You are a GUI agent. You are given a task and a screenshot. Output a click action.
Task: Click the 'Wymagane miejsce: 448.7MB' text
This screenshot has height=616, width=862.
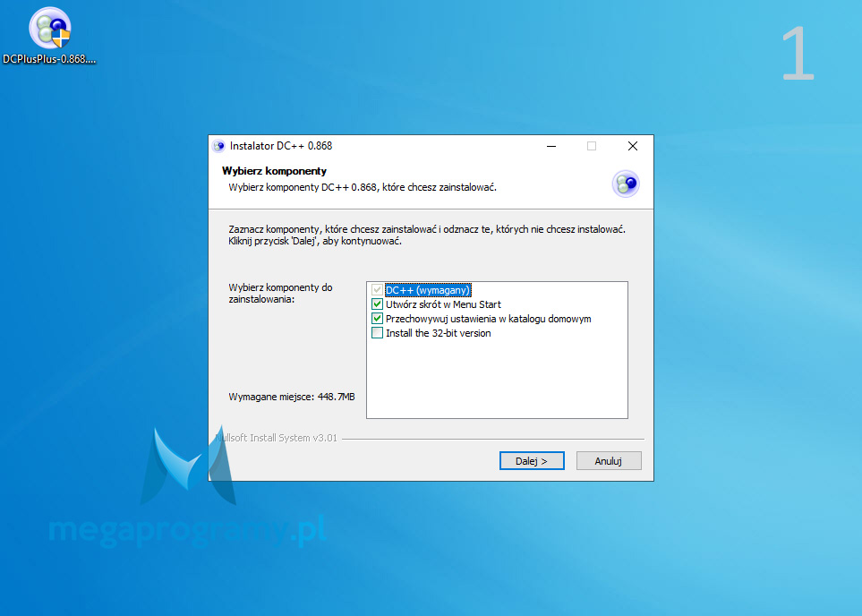(x=292, y=397)
